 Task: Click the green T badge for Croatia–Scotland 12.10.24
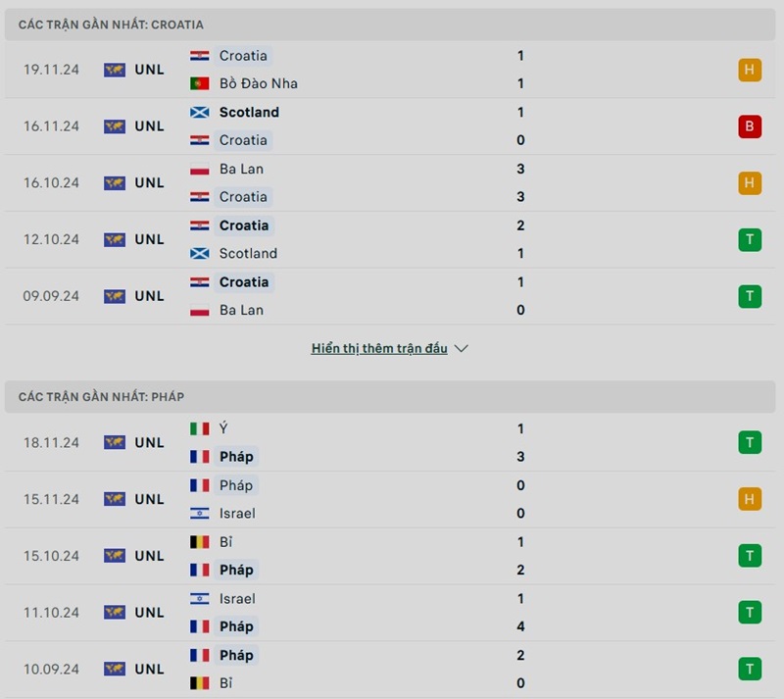point(750,239)
